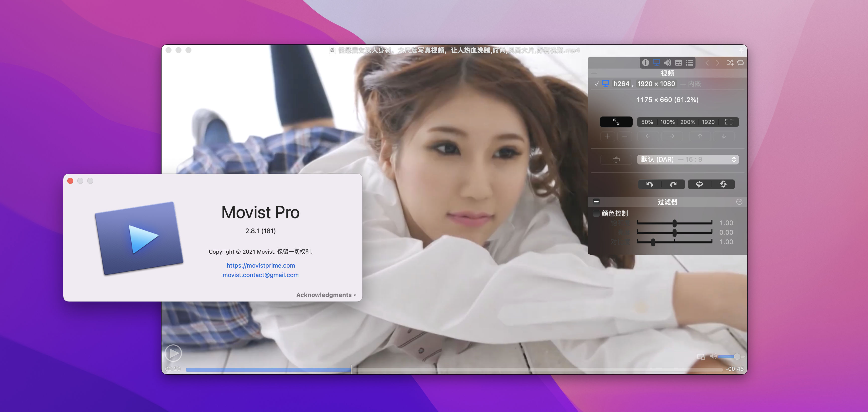
Task: Zoom out video with minus button
Action: pyautogui.click(x=625, y=136)
